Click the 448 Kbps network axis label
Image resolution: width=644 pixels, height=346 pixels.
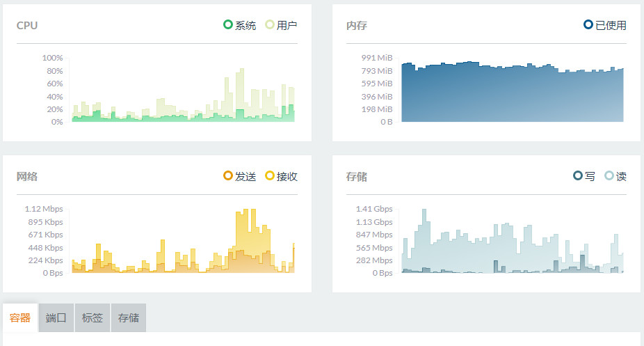tap(46, 249)
